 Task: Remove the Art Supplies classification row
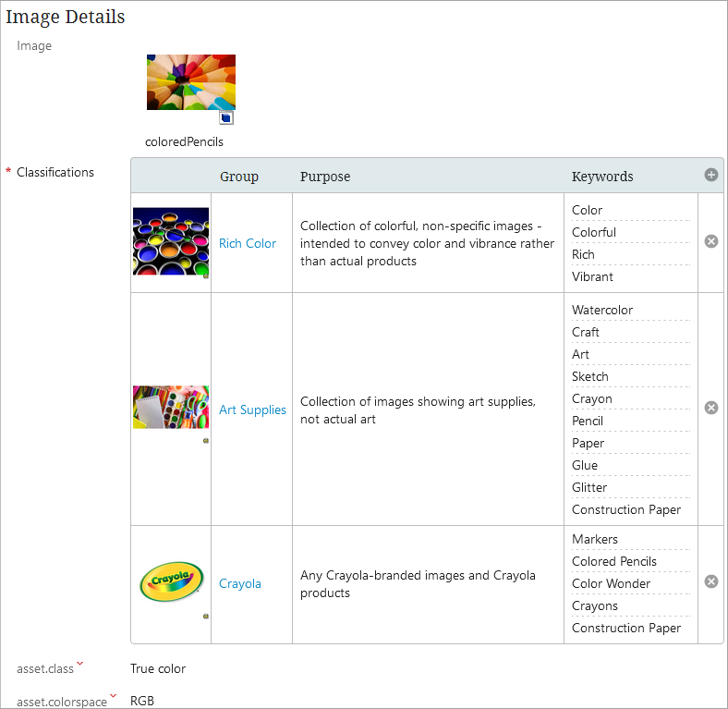[x=710, y=408]
